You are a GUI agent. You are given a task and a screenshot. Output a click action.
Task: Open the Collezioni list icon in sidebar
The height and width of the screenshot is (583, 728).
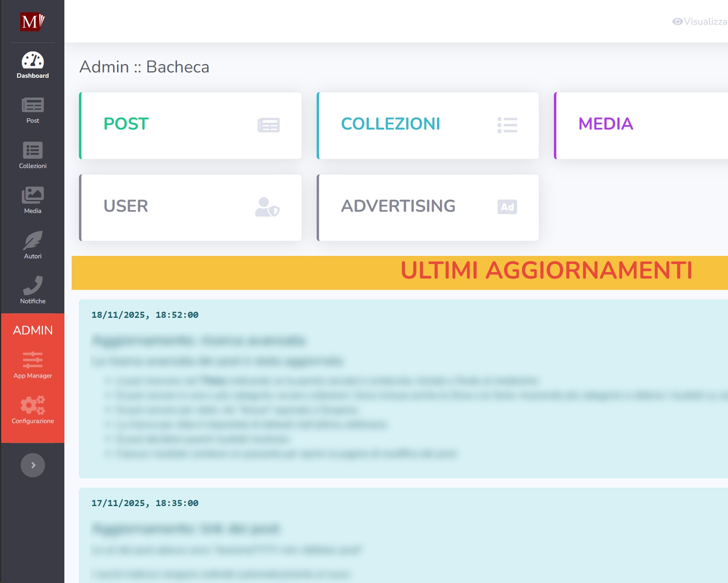coord(32,151)
